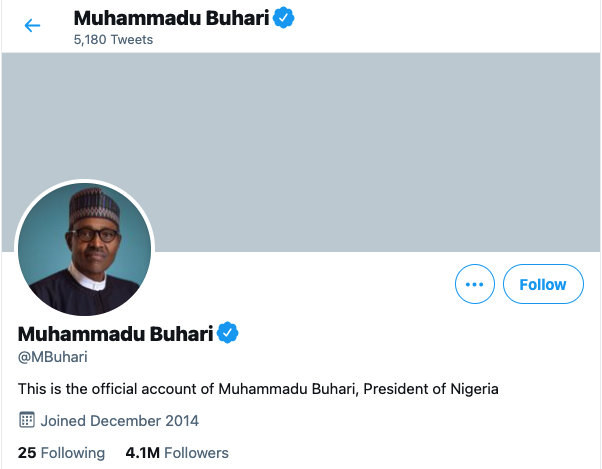The height and width of the screenshot is (469, 602).
Task: Click the number 25 following count
Action: pyautogui.click(x=27, y=453)
